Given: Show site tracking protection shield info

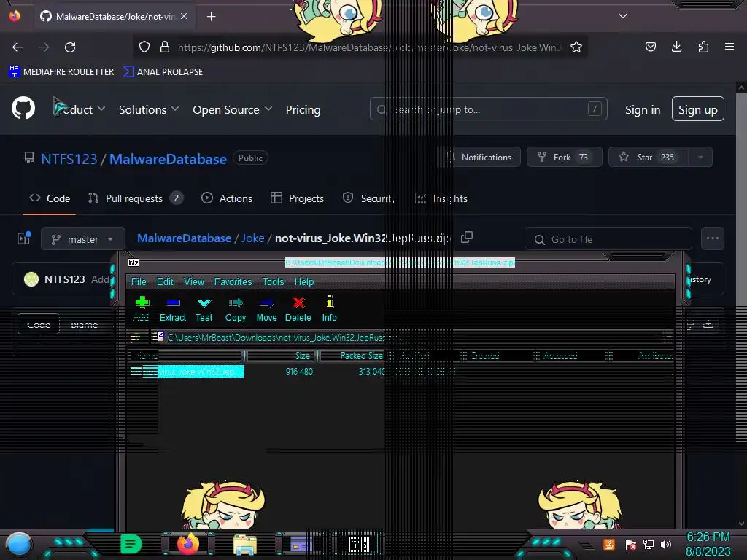Looking at the screenshot, I should (x=144, y=47).
